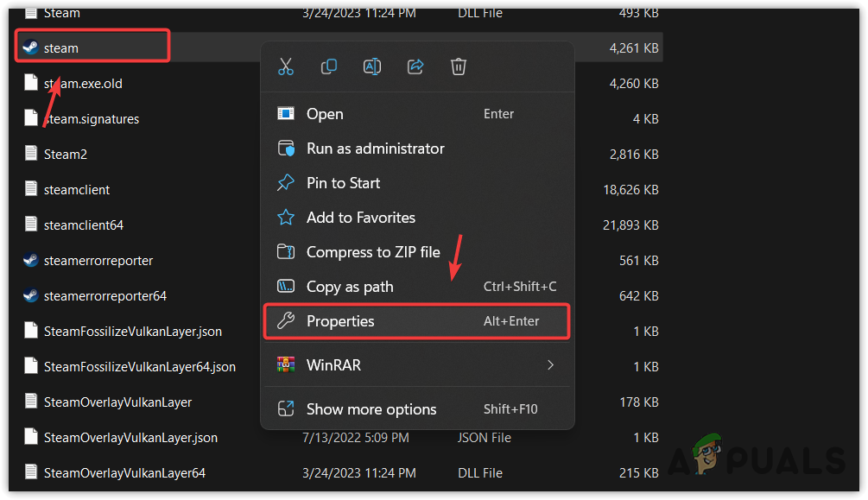The image size is (868, 500).
Task: Select Copy as path
Action: tap(417, 287)
